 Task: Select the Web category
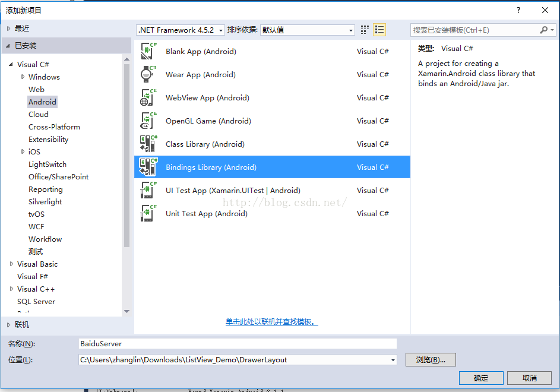tap(36, 89)
